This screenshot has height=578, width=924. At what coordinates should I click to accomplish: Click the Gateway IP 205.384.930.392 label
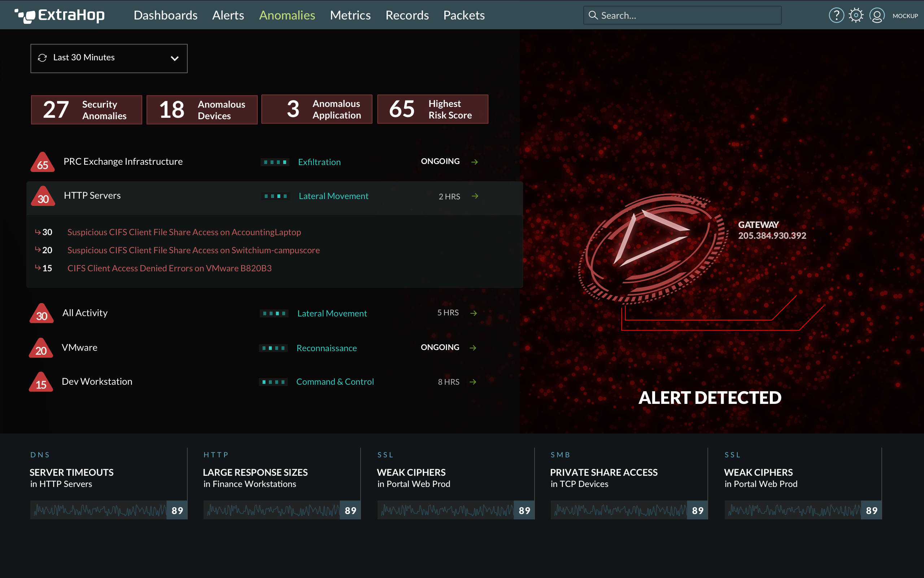(772, 236)
